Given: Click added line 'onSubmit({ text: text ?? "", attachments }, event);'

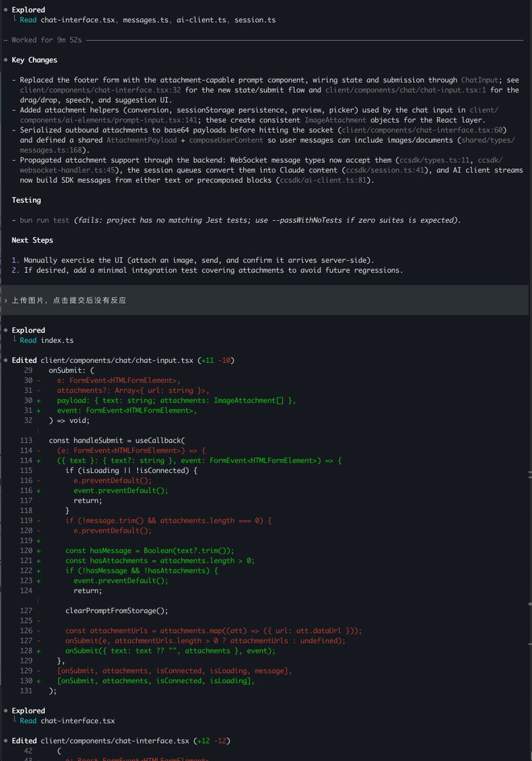Looking at the screenshot, I should tap(171, 651).
